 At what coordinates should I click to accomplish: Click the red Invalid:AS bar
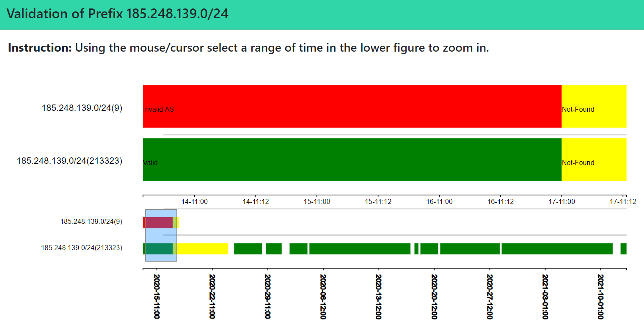(352, 106)
